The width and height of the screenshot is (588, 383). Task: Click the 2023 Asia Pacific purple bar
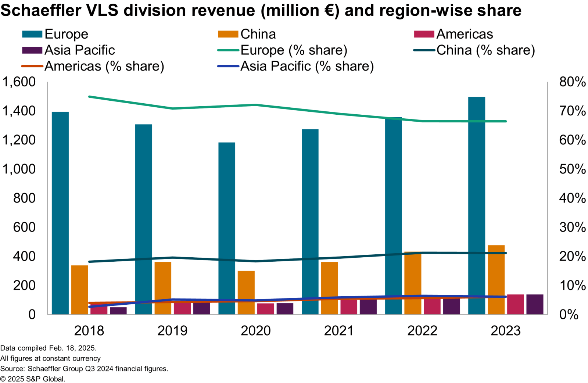click(x=535, y=304)
